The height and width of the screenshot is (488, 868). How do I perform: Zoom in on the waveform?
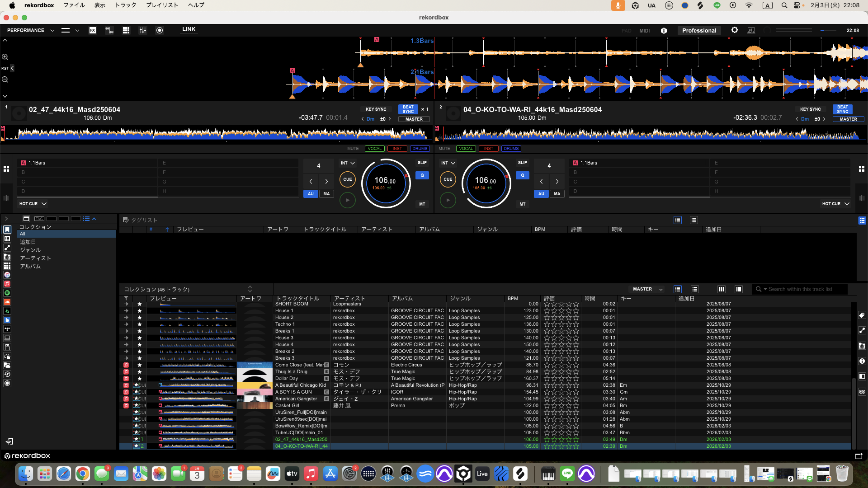click(x=5, y=57)
